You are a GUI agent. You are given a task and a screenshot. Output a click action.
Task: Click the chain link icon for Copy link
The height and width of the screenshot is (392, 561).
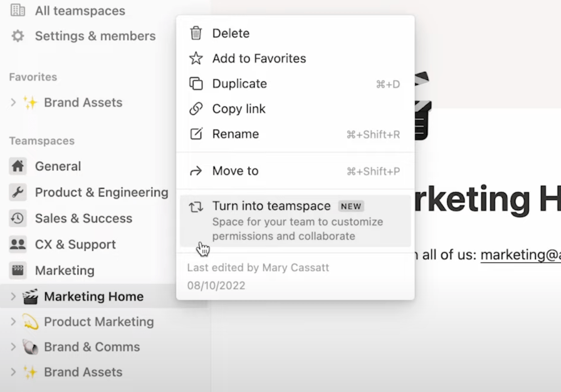pyautogui.click(x=196, y=108)
